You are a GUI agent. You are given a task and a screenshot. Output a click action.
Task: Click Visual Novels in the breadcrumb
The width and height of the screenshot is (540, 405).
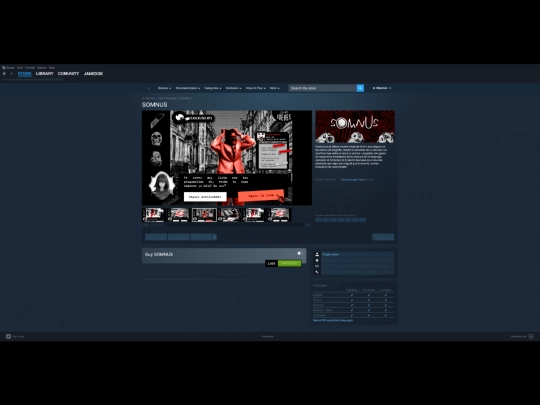pos(167,98)
